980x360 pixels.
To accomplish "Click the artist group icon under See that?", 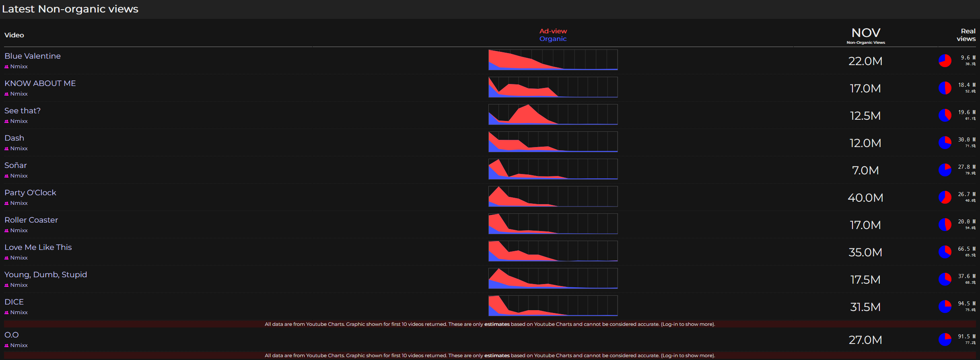I will click(x=6, y=121).
